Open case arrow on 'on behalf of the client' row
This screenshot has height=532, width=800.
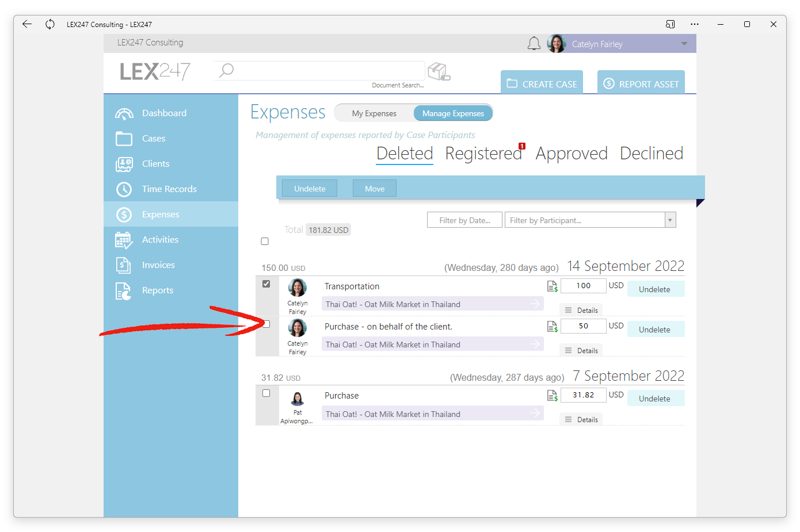click(535, 344)
